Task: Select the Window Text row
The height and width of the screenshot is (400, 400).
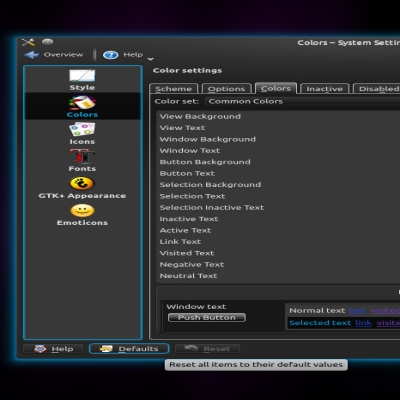Action: (278, 151)
